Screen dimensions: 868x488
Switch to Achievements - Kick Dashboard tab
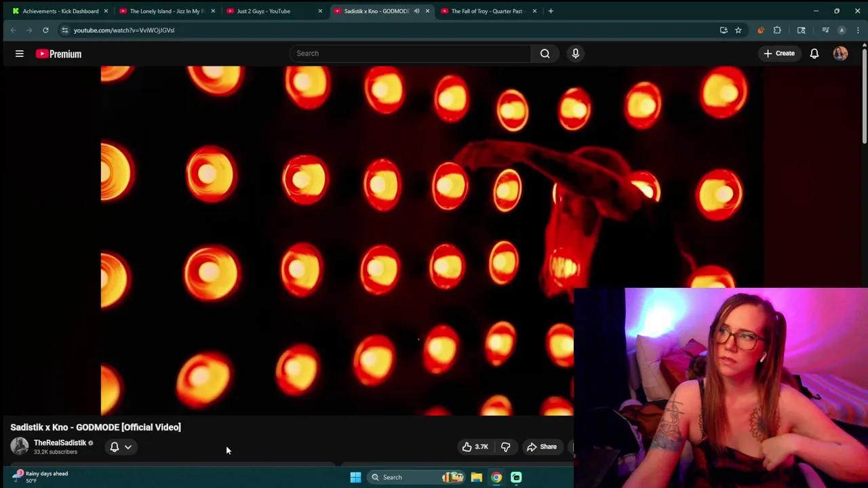[x=60, y=11]
